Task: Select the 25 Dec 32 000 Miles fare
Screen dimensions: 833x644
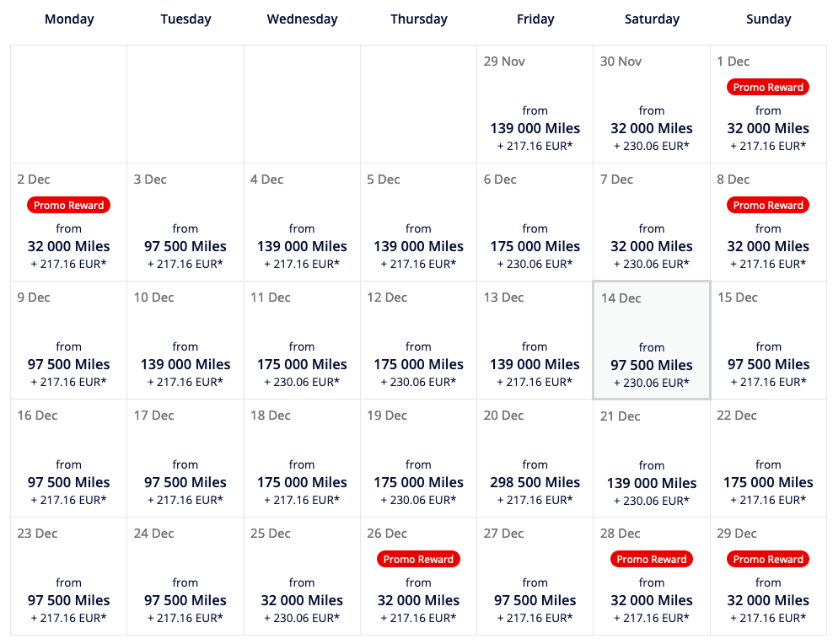Action: pos(302,600)
